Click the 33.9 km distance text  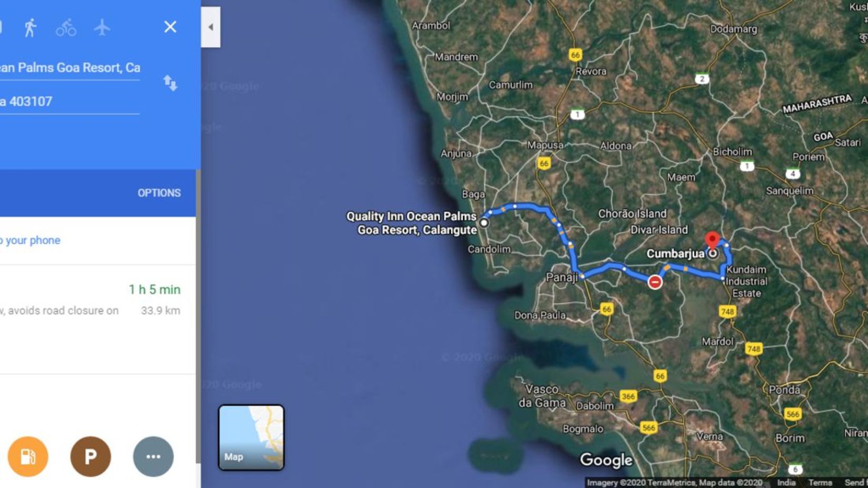pyautogui.click(x=161, y=311)
